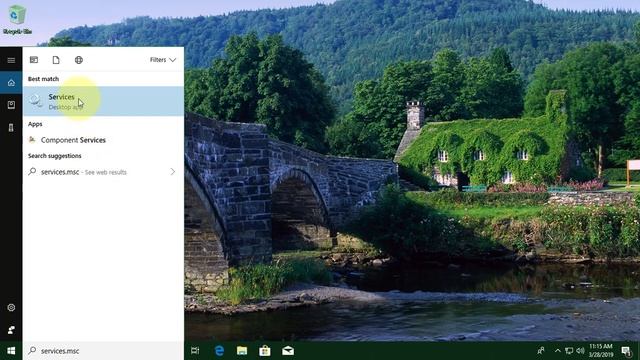Open the network icon in tray
640x360 pixels.
coord(569,351)
